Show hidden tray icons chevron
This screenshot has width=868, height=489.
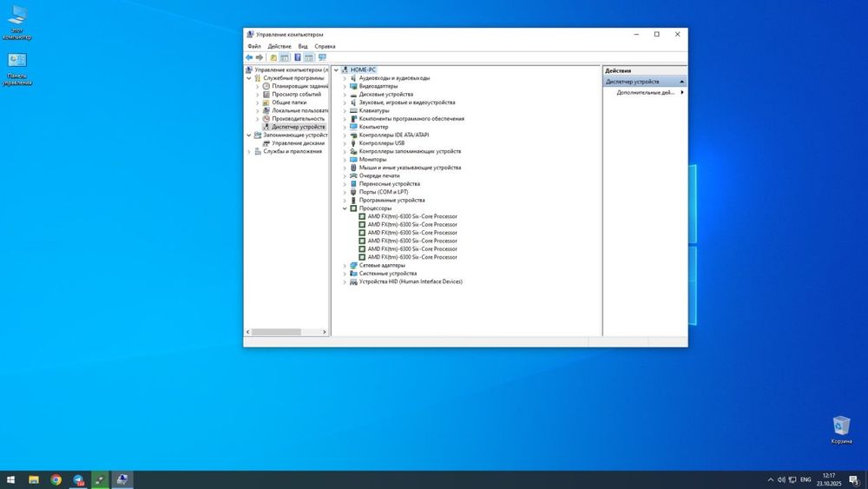coord(770,479)
